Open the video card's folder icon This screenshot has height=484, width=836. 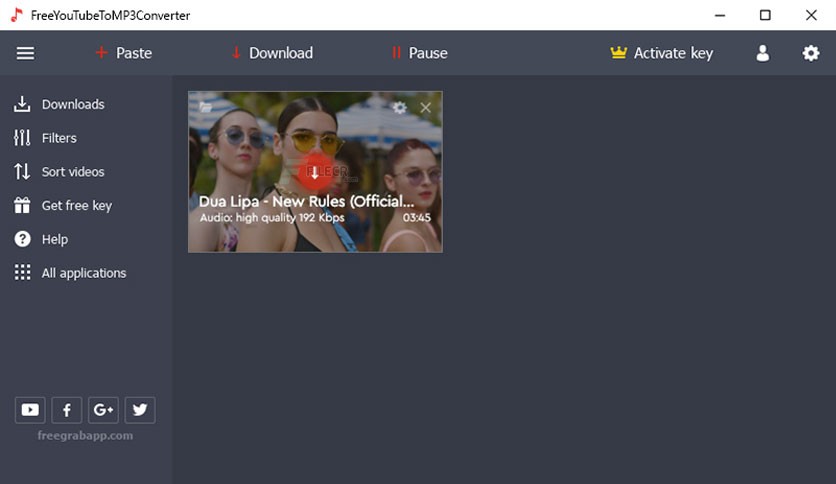[205, 107]
